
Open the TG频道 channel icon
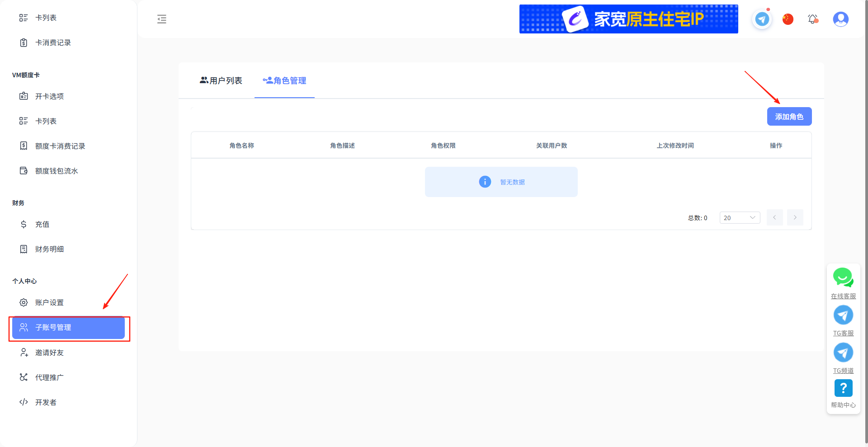tap(843, 353)
